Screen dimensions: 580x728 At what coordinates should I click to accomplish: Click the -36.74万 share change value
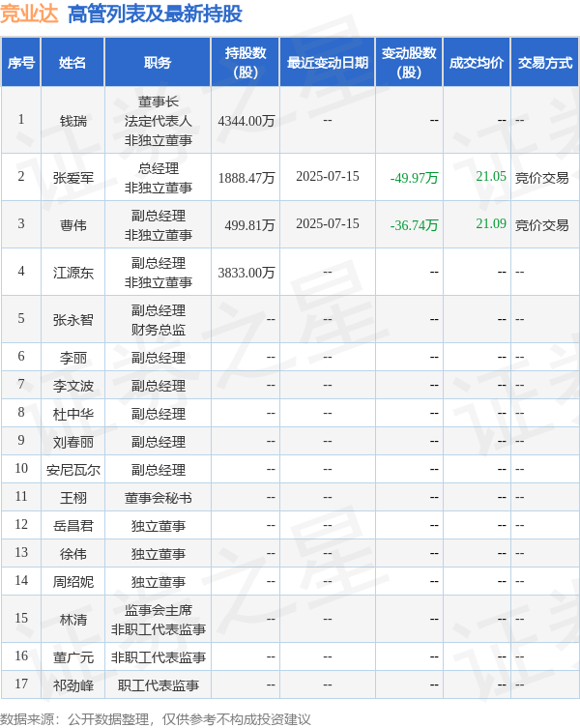pos(414,225)
